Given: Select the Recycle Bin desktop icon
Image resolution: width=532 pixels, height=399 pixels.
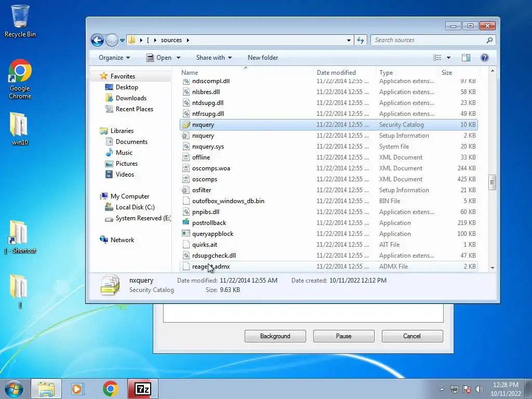Looking at the screenshot, I should point(20,21).
